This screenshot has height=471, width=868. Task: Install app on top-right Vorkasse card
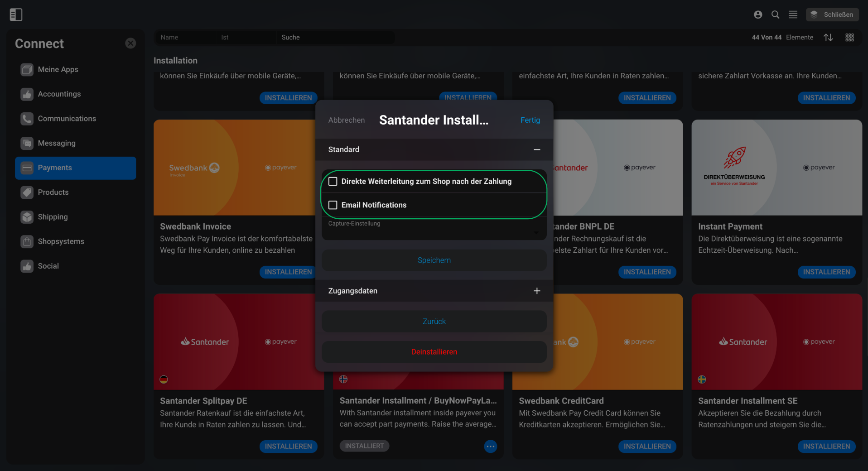pos(826,98)
